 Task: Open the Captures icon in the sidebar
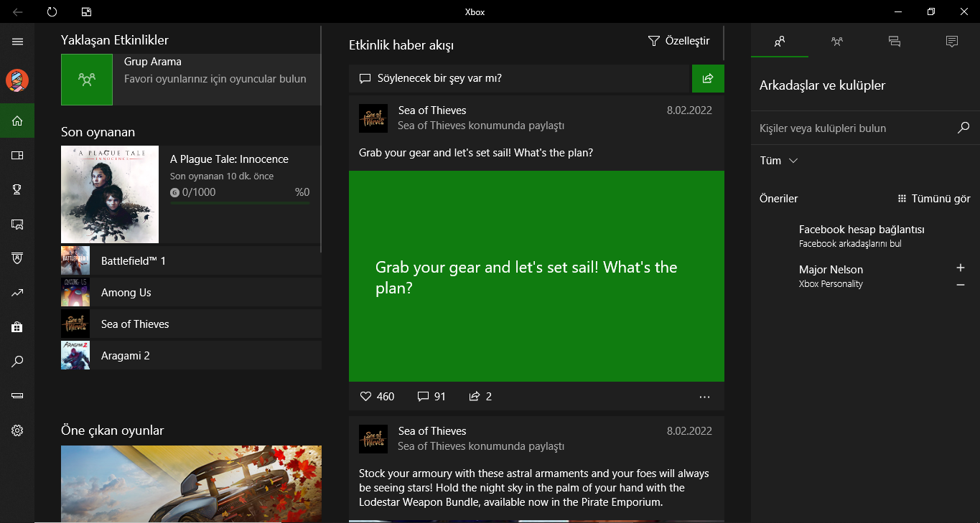point(17,224)
